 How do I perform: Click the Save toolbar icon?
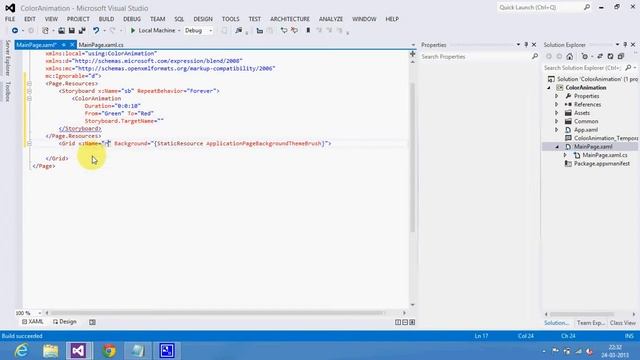coord(71,31)
